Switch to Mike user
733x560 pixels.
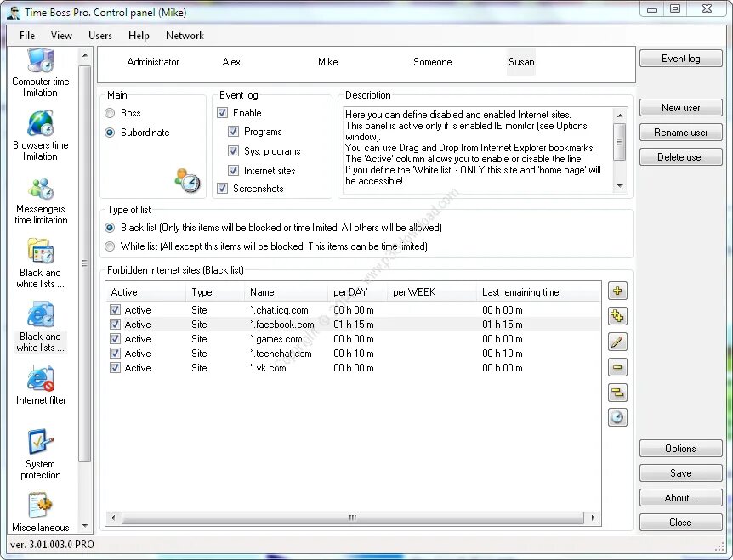(x=327, y=62)
